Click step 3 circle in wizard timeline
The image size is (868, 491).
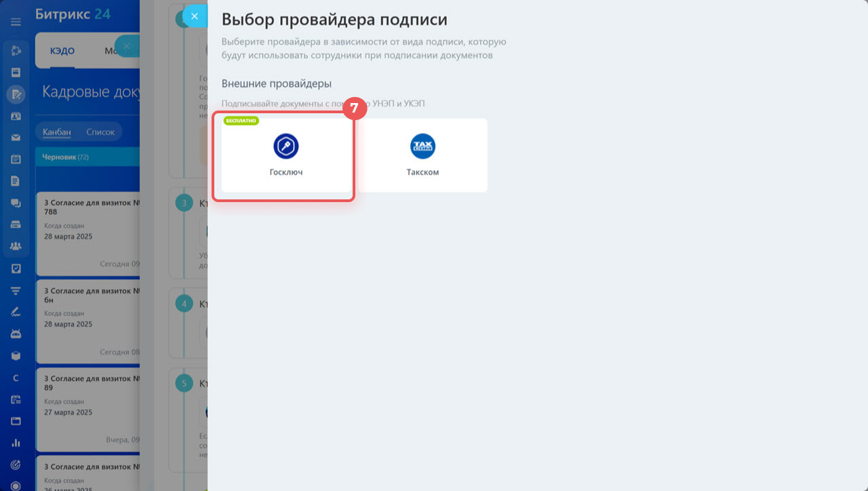coord(184,203)
